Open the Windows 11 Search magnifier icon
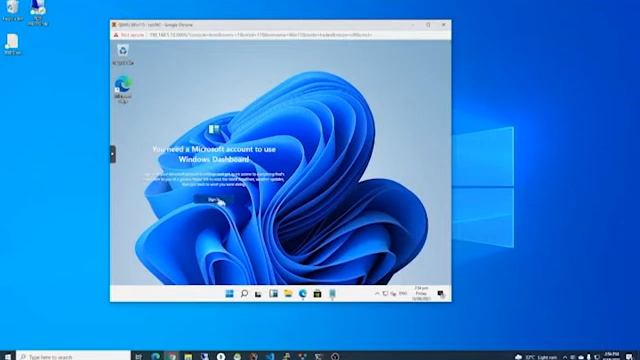640x360 pixels. click(x=244, y=293)
